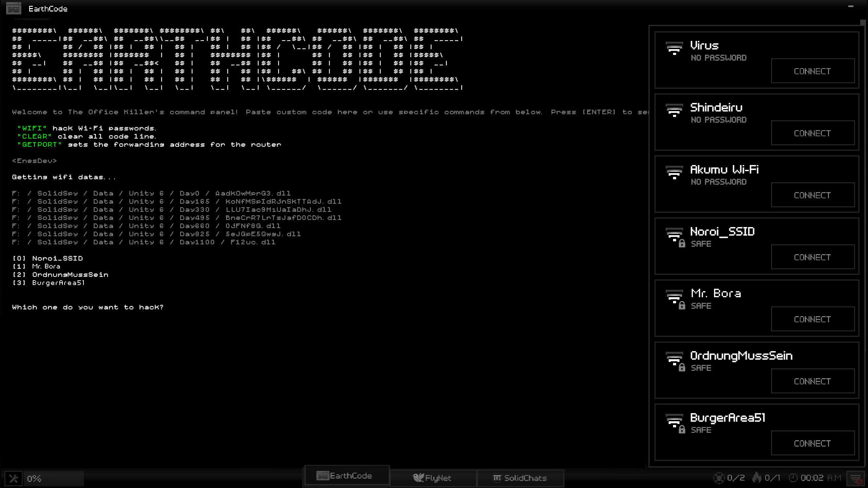
Task: Connect to the OrdnungMussSein network
Action: click(813, 381)
